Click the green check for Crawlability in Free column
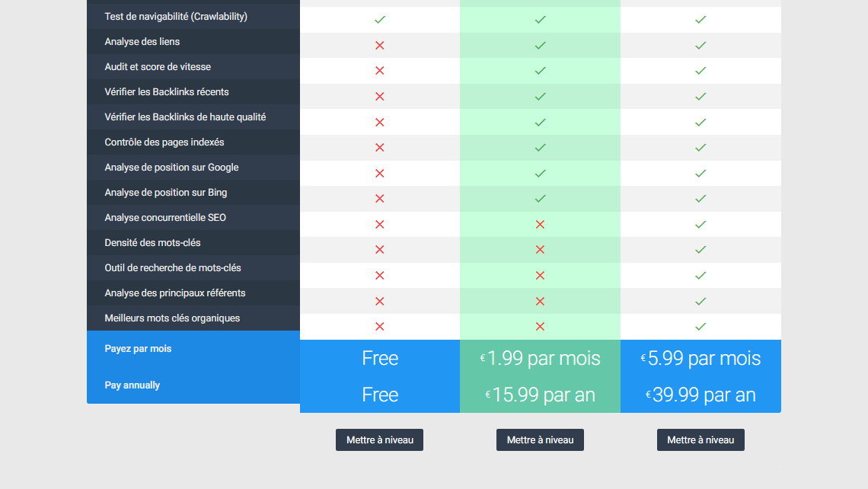Screen dimensions: 868x489 (380, 20)
